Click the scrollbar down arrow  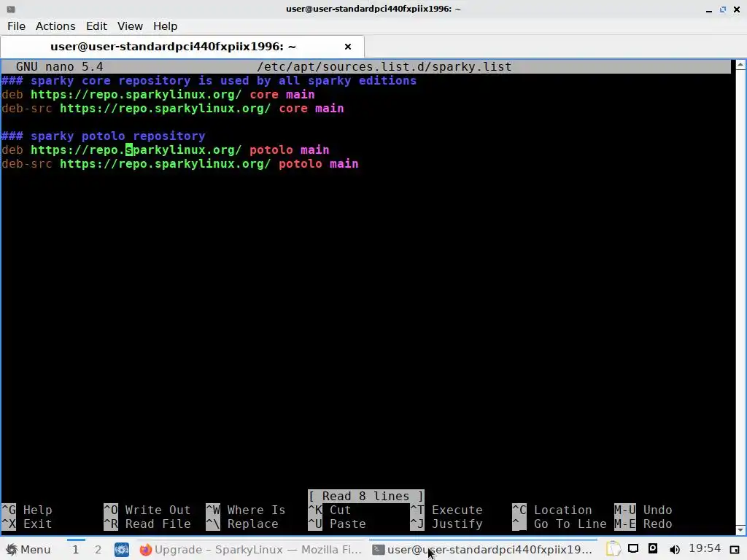(x=740, y=529)
